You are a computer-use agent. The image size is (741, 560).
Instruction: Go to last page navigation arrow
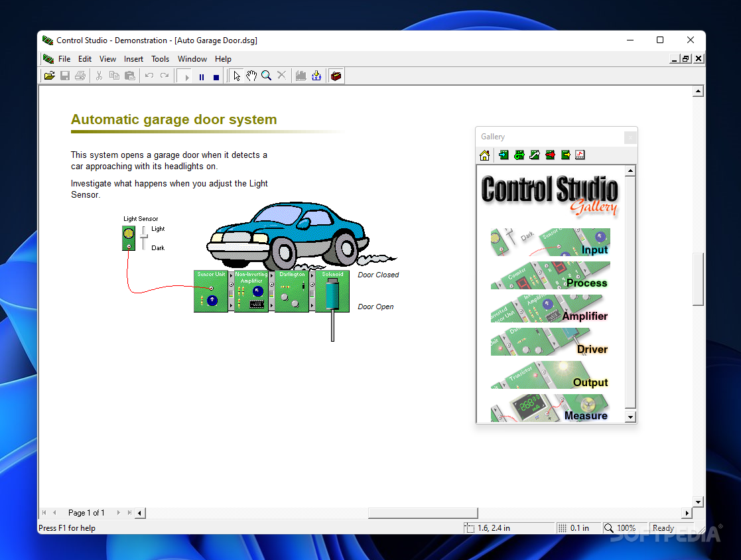pos(129,513)
